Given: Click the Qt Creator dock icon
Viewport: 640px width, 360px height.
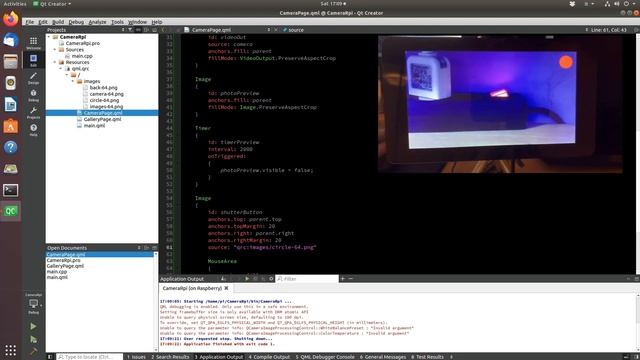Looking at the screenshot, I should coord(11,211).
